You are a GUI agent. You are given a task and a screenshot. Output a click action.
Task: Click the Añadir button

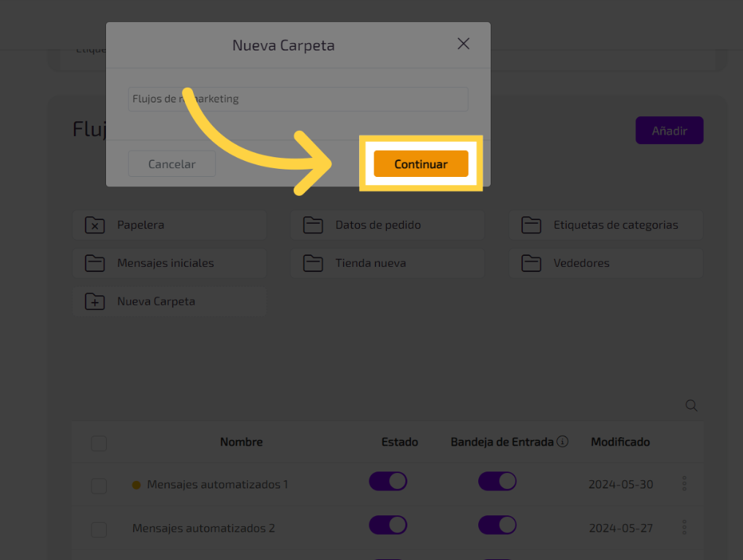pyautogui.click(x=669, y=131)
